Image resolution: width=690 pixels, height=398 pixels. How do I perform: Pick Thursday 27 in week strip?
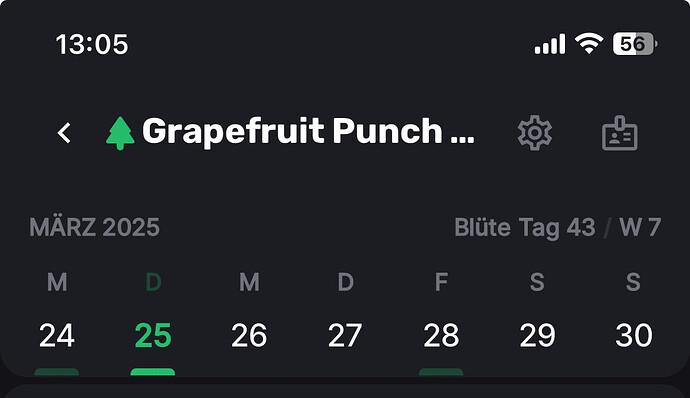[345, 335]
